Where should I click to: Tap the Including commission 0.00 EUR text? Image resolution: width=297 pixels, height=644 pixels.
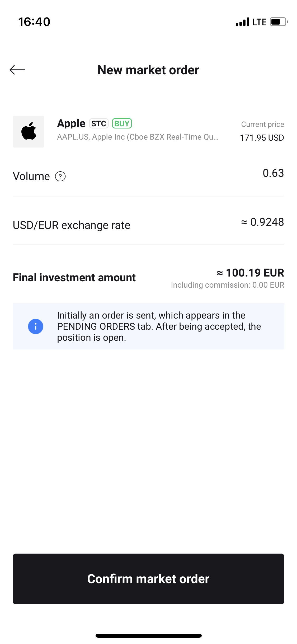point(228,285)
